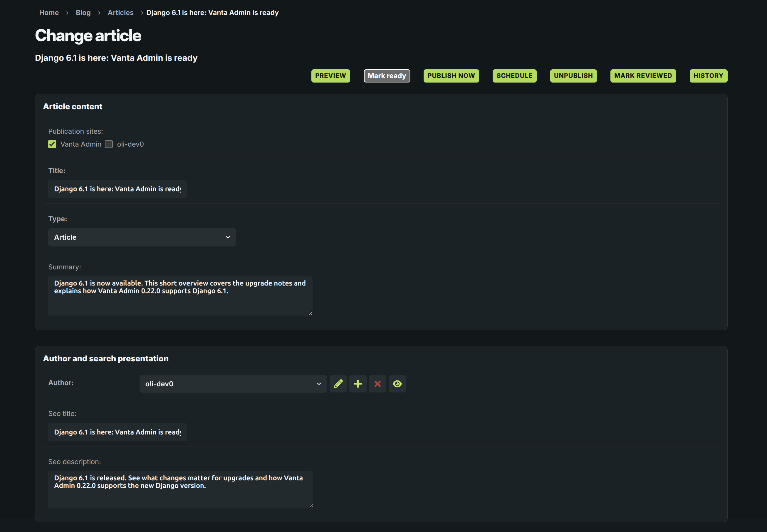767x532 pixels.
Task: Delete selected author with red X icon
Action: click(377, 384)
